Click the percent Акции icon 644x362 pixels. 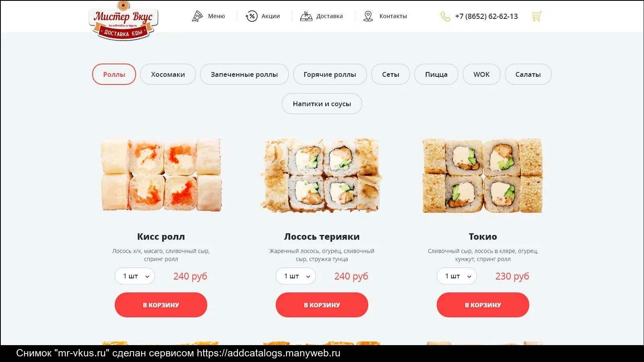(x=252, y=16)
